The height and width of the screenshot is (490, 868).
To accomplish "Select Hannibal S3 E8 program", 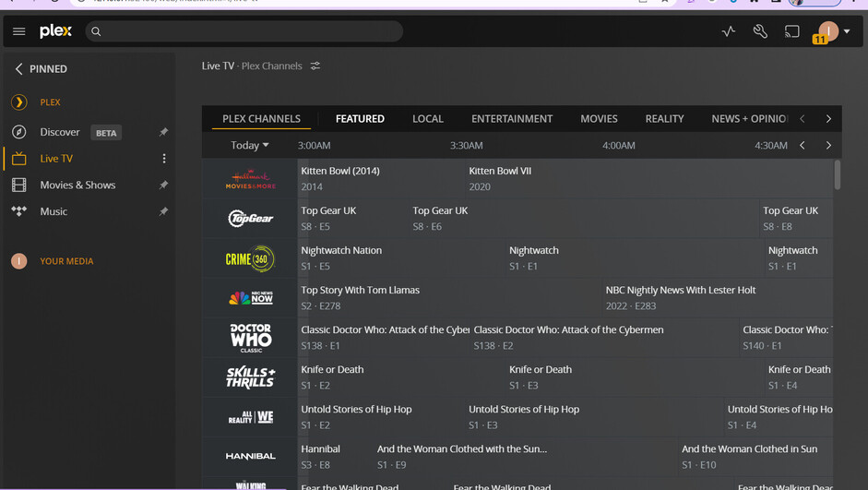I will coord(336,457).
